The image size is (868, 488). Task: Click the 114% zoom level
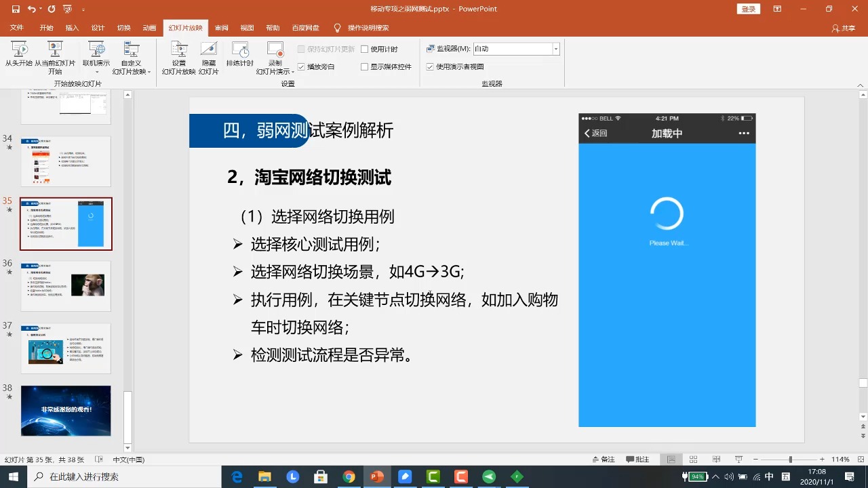coord(840,460)
